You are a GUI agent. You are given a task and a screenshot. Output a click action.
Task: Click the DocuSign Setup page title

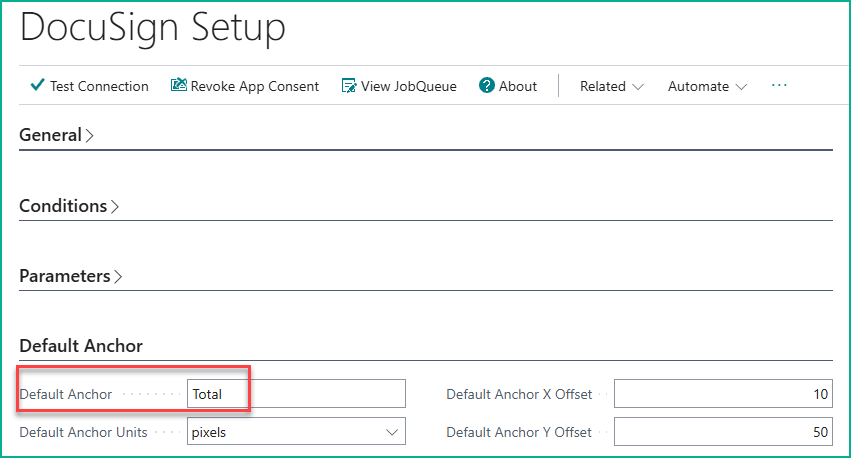[x=153, y=27]
